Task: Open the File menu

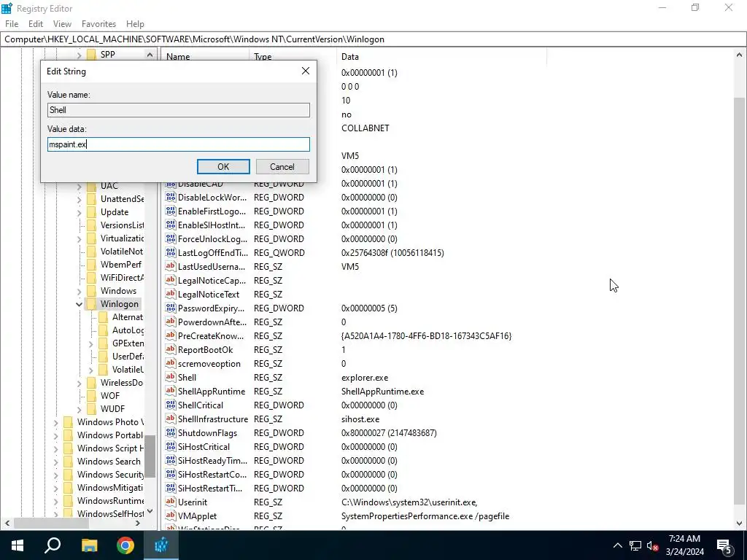Action: tap(12, 24)
